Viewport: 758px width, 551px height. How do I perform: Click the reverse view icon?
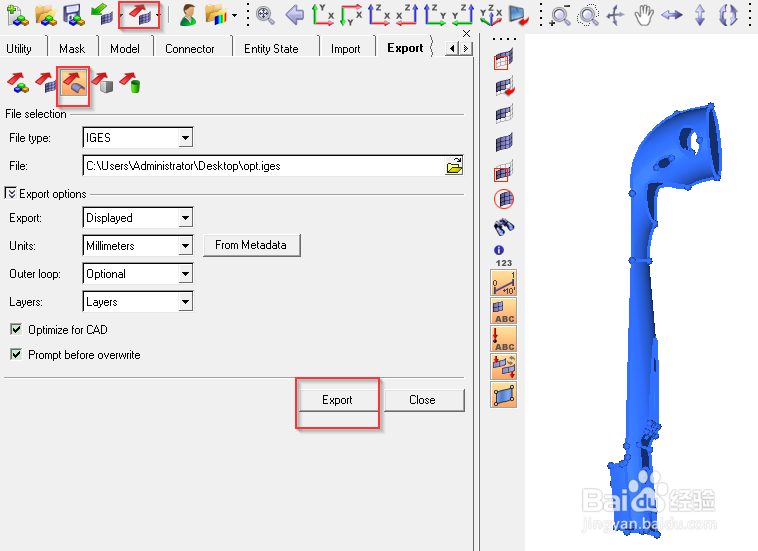tap(519, 15)
